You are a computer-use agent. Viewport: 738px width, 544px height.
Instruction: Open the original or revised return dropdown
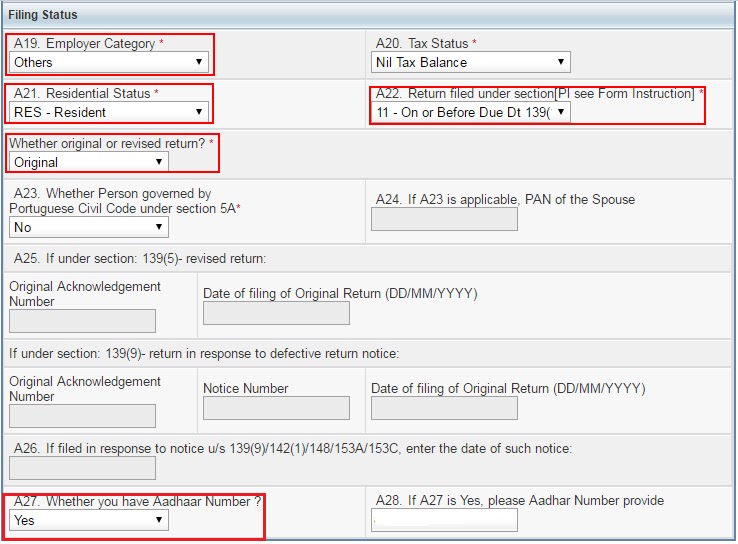89,162
